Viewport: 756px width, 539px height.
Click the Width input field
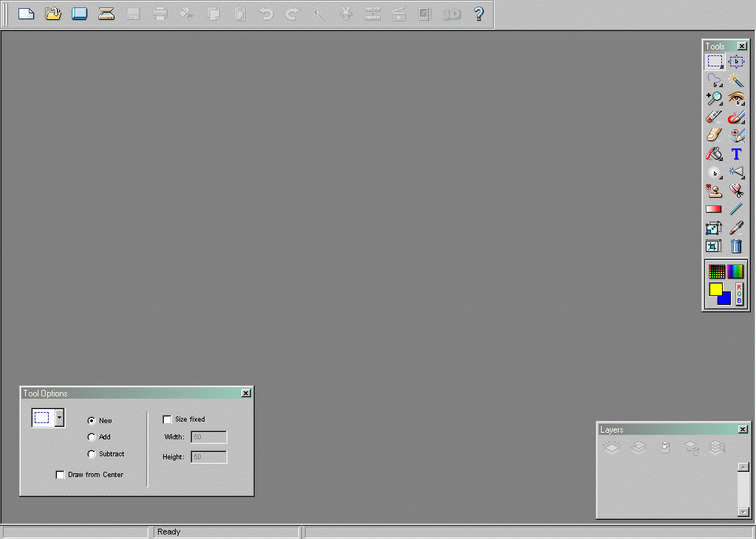coord(208,436)
